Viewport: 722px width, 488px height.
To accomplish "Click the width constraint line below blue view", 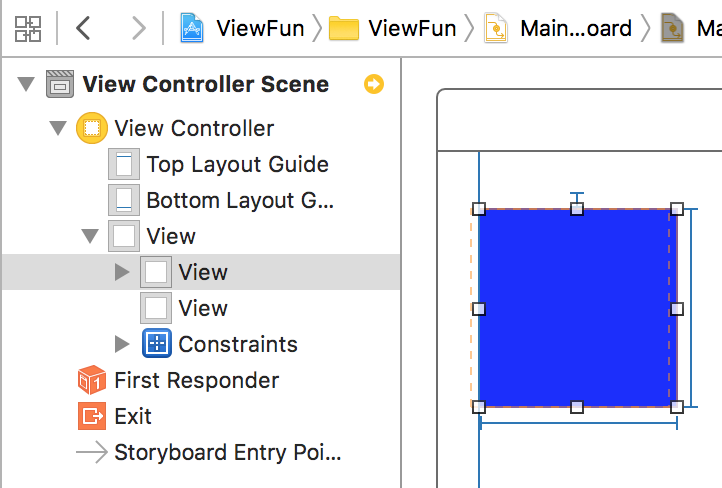I will coord(578,422).
